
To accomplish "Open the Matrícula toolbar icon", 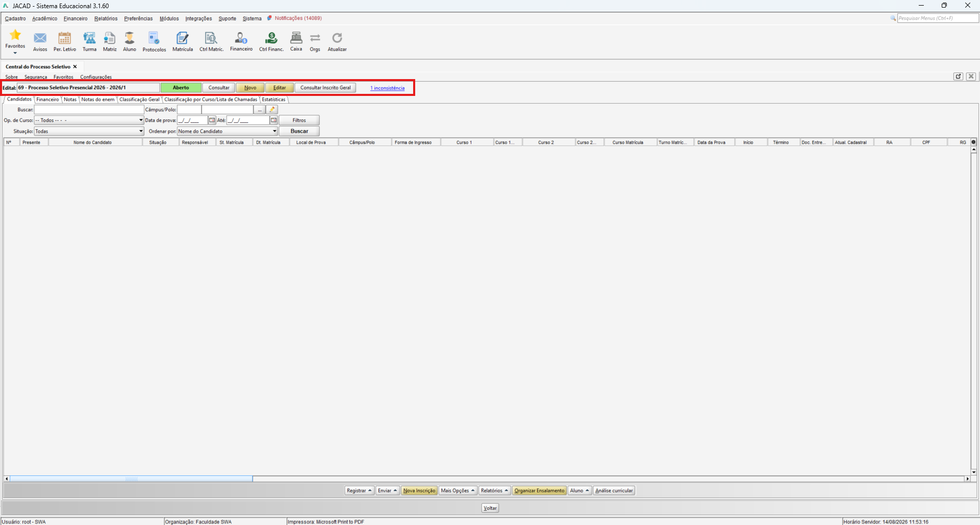I will click(x=182, y=38).
